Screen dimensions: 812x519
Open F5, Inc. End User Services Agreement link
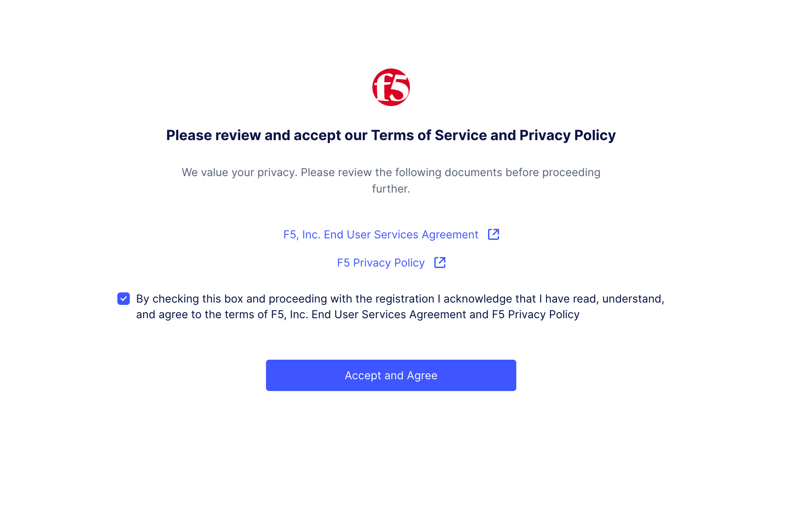point(381,234)
